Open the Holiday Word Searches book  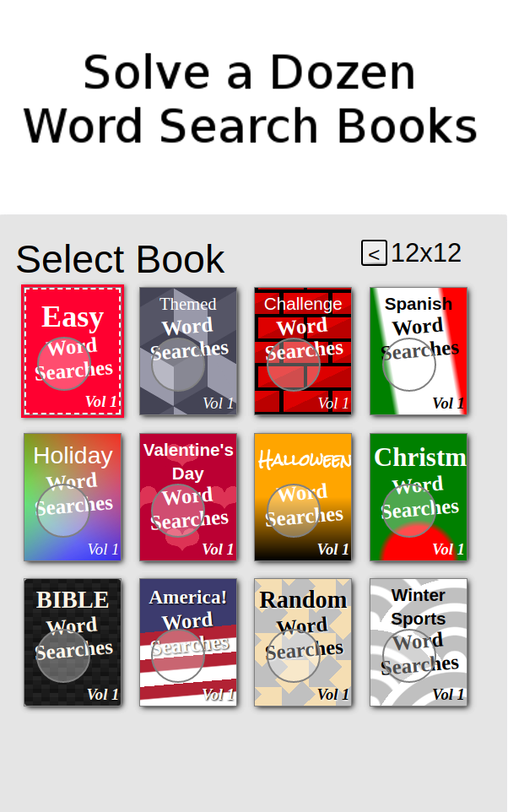(x=73, y=497)
